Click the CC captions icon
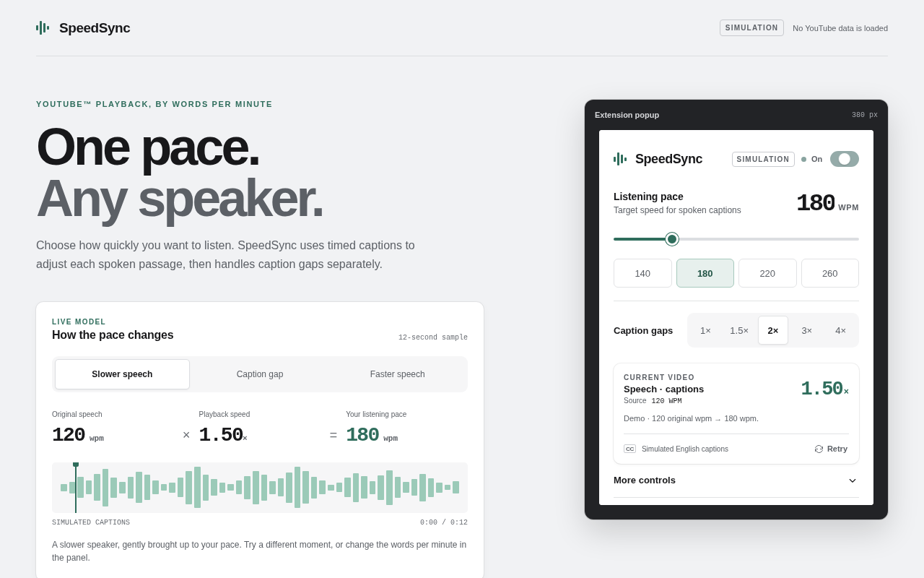Screen dimensions: 924x578 coord(629,449)
